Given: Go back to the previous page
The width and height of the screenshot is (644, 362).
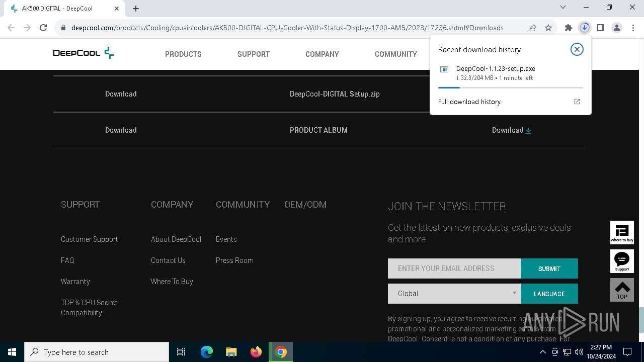Looking at the screenshot, I should pos(11,28).
